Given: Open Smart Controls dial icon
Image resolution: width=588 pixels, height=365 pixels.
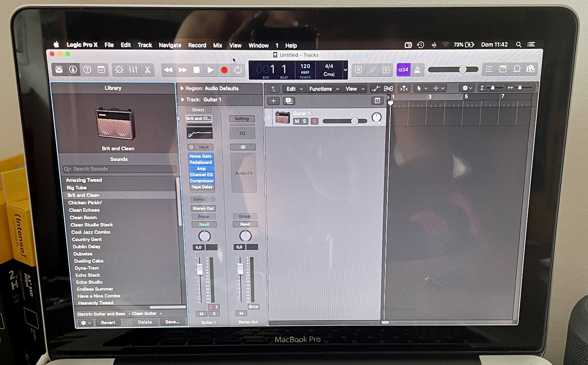Looking at the screenshot, I should click(x=119, y=70).
